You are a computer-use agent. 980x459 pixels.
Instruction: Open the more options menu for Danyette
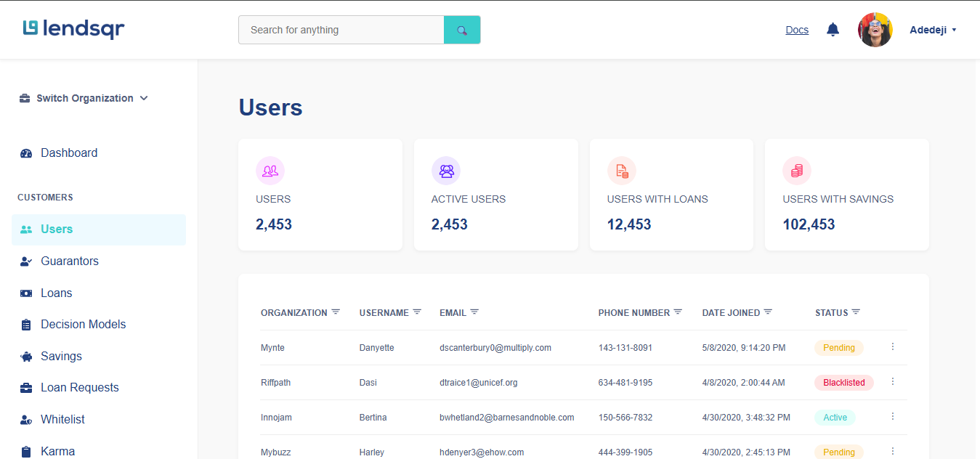click(x=893, y=347)
